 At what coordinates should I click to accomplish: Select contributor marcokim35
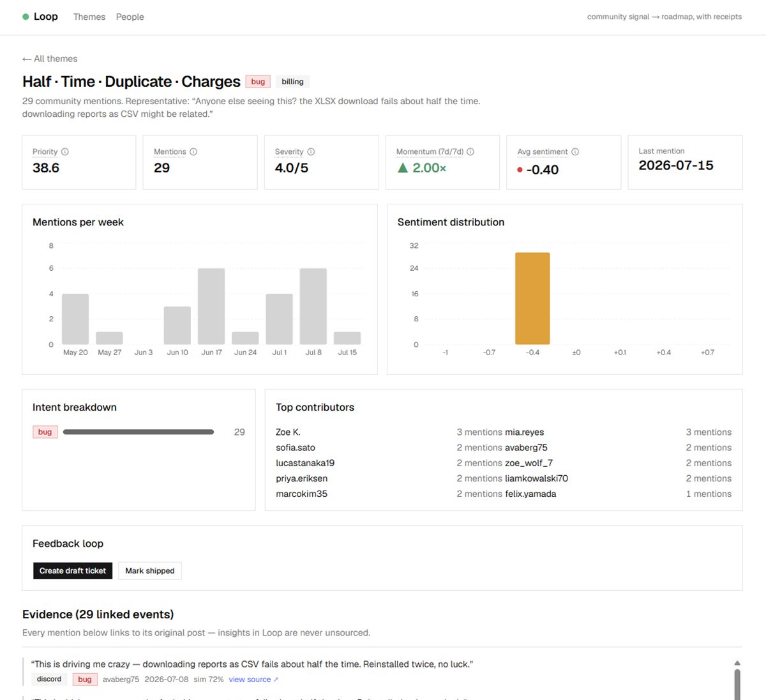[301, 494]
